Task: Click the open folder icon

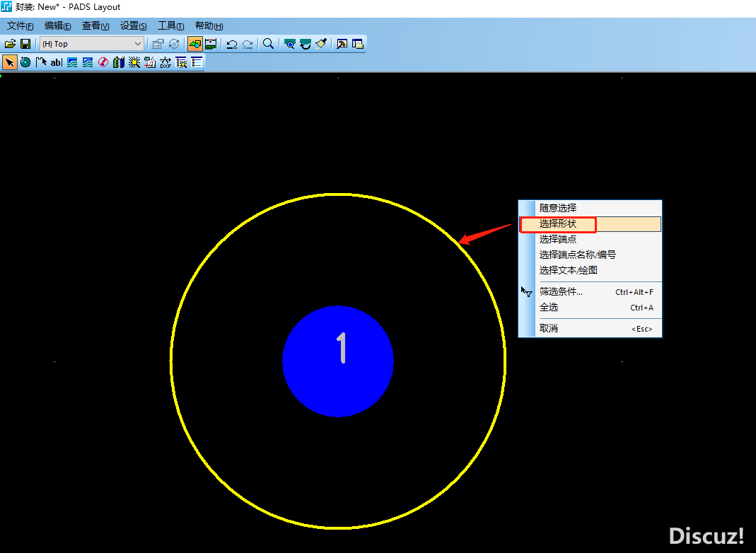Action: click(x=10, y=44)
